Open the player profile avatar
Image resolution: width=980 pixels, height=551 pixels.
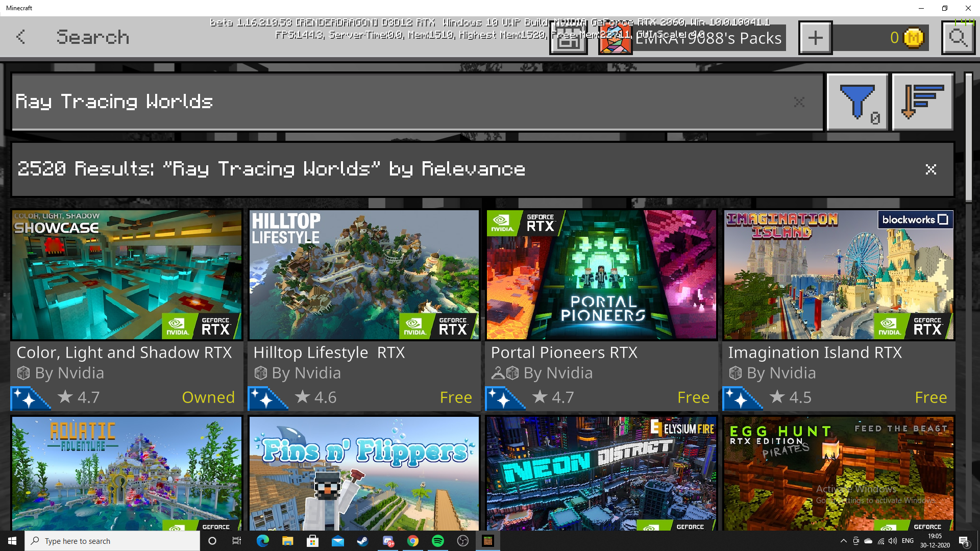(615, 40)
